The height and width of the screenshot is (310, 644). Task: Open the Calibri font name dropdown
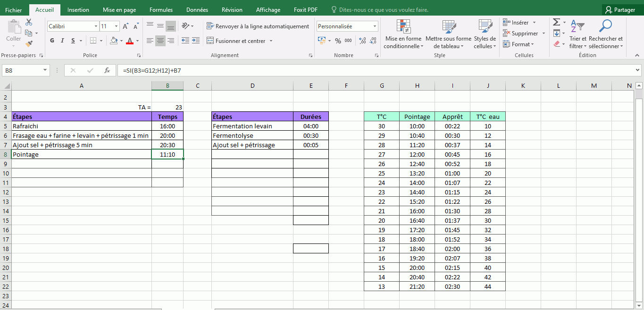click(x=96, y=26)
